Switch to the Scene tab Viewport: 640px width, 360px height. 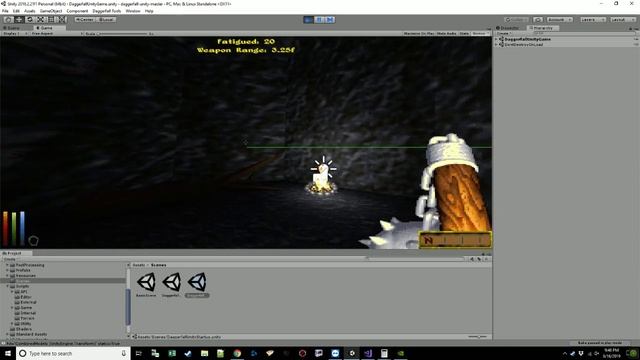12,28
